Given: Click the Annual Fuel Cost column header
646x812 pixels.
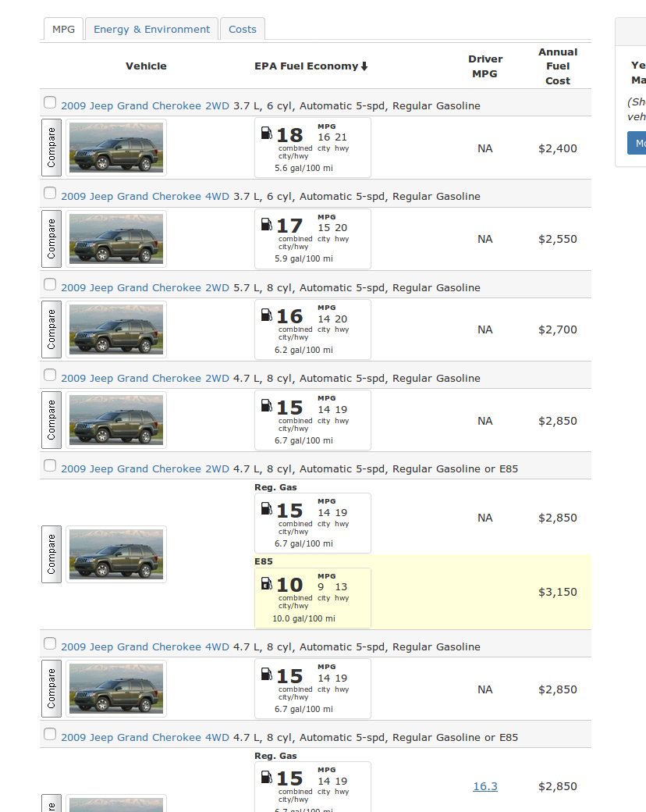Looking at the screenshot, I should [x=558, y=66].
